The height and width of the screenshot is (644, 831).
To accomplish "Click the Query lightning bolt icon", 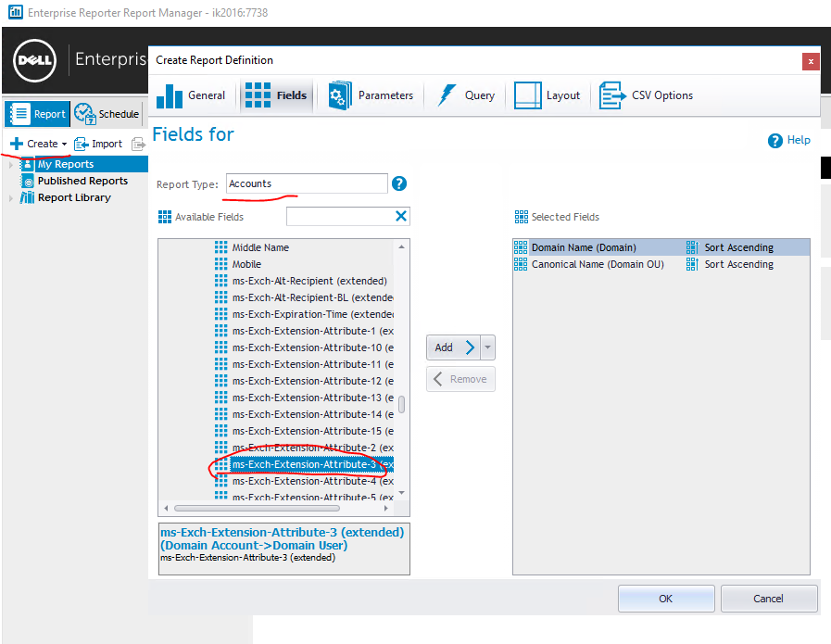I will [x=447, y=95].
